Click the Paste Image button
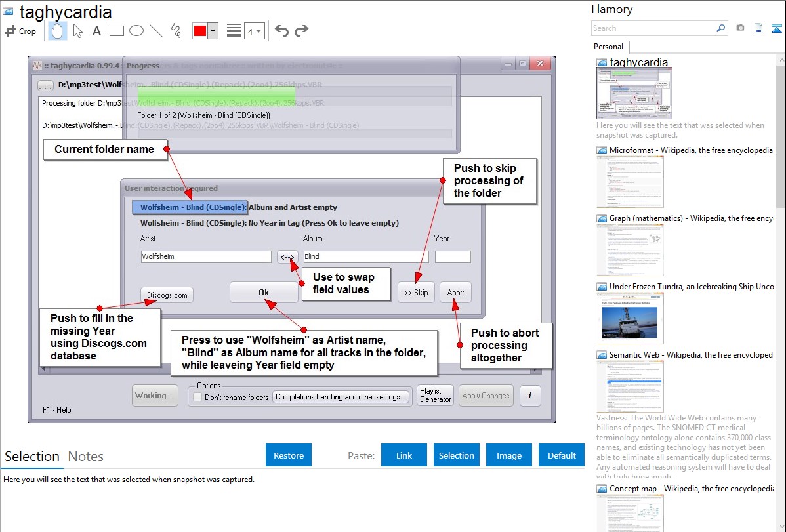This screenshot has height=532, width=786. 509,455
